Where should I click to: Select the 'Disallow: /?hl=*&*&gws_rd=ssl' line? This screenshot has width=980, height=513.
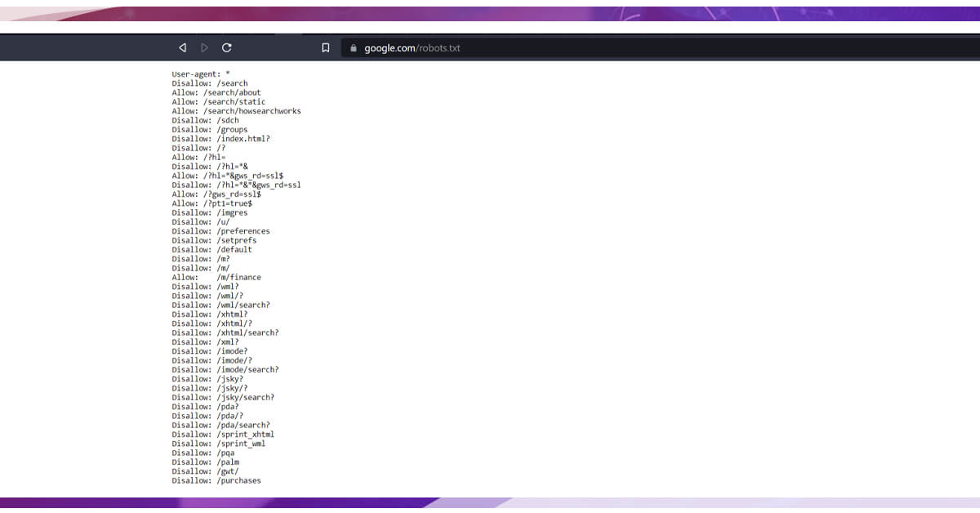click(237, 185)
